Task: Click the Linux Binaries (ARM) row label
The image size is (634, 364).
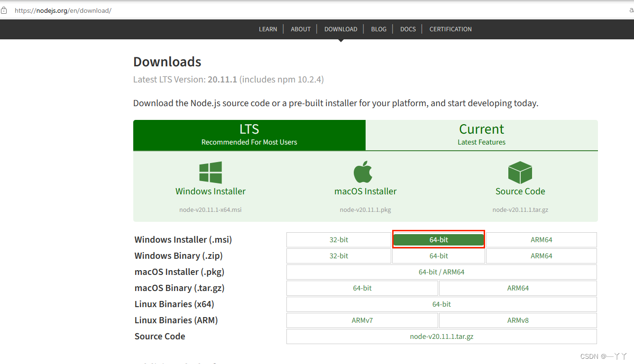Action: 176,320
